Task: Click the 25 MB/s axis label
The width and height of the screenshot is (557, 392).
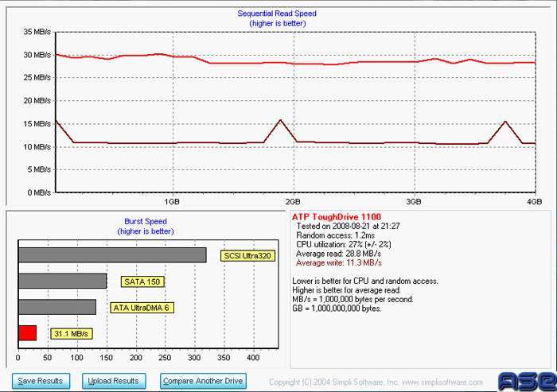Action: tap(37, 77)
